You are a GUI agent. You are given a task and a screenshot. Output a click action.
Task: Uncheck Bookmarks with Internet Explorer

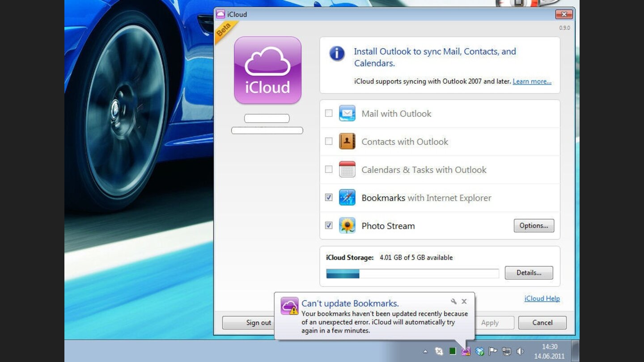328,198
